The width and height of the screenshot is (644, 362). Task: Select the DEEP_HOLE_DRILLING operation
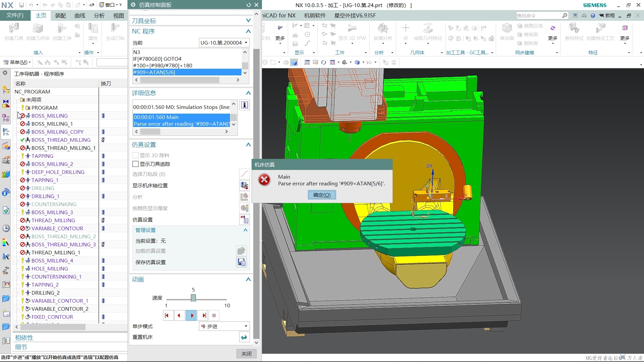click(58, 172)
